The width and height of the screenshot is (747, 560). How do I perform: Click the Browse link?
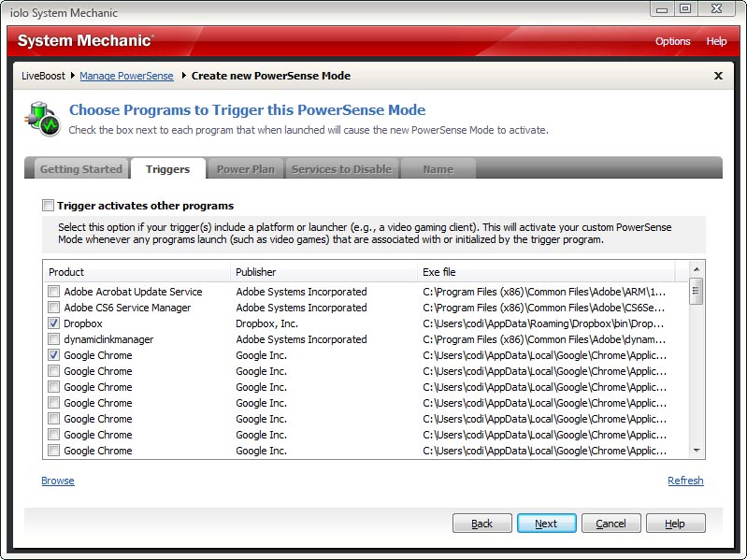[58, 481]
